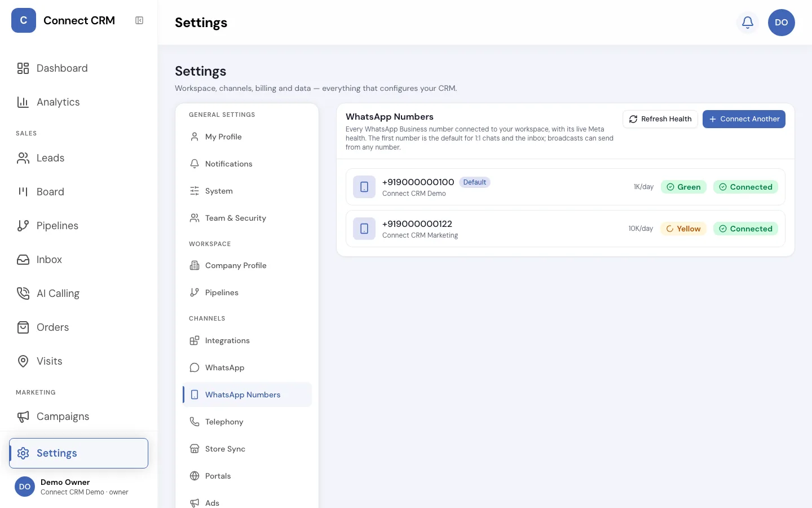Click the Telephony handset icon

click(x=195, y=422)
